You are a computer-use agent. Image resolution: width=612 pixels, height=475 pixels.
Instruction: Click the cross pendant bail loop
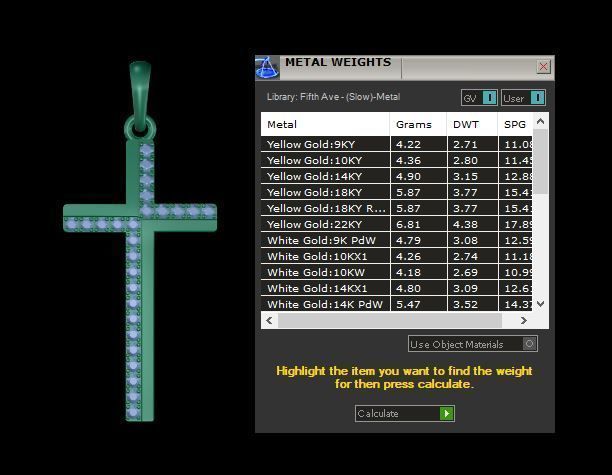[x=140, y=94]
